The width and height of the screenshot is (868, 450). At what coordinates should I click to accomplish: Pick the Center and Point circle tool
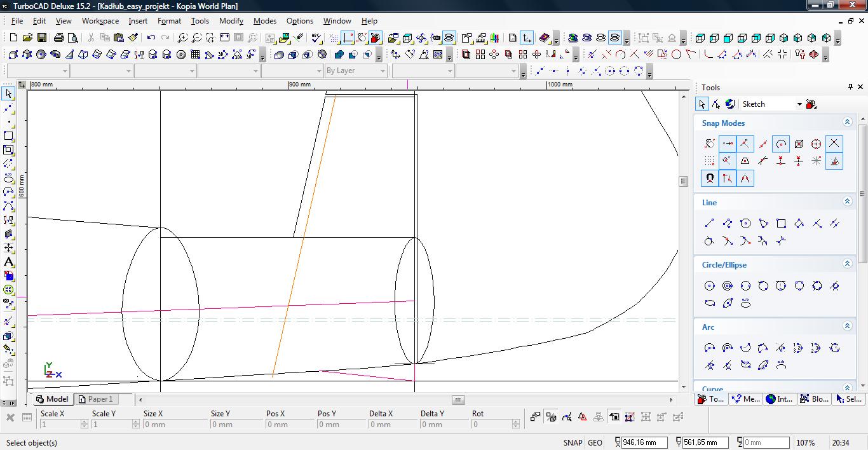pos(710,285)
